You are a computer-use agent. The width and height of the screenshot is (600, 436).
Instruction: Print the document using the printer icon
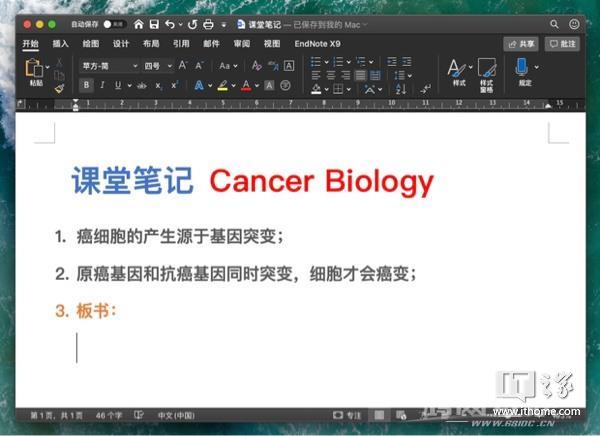coord(208,24)
